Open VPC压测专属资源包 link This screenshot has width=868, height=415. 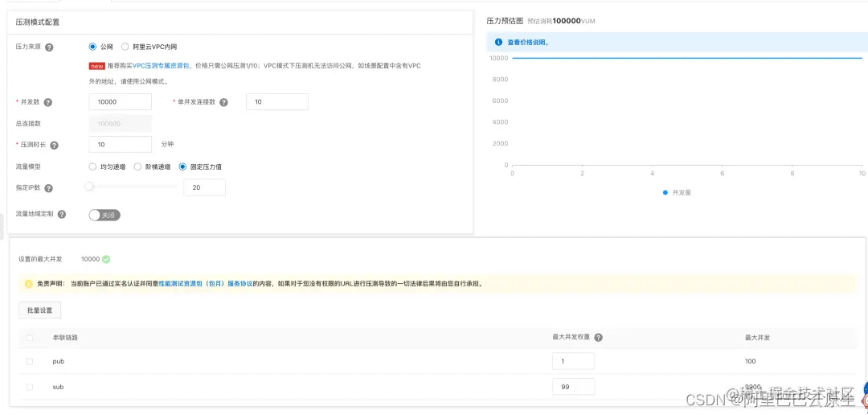[x=161, y=66]
